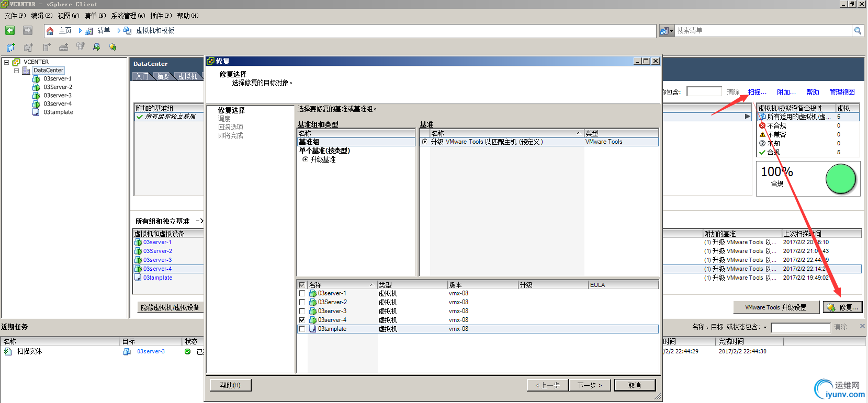
Task: Click the 扫描... link
Action: pos(757,93)
